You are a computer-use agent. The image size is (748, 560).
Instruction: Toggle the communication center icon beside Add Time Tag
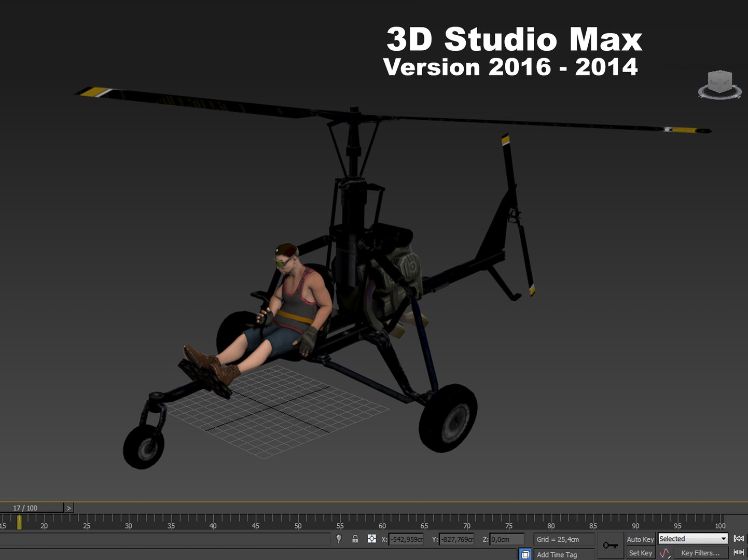525,554
